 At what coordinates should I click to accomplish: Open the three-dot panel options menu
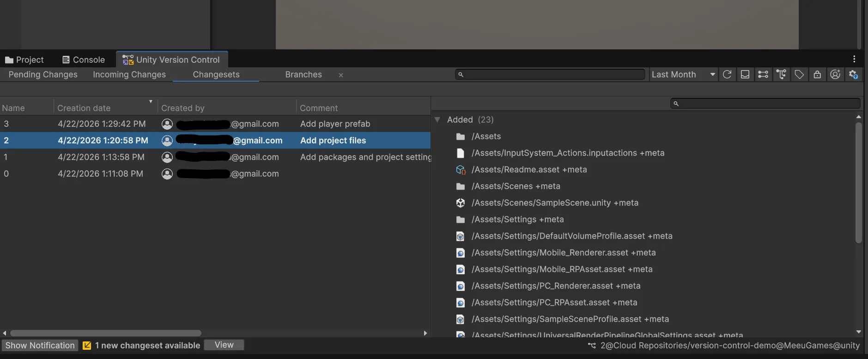854,59
